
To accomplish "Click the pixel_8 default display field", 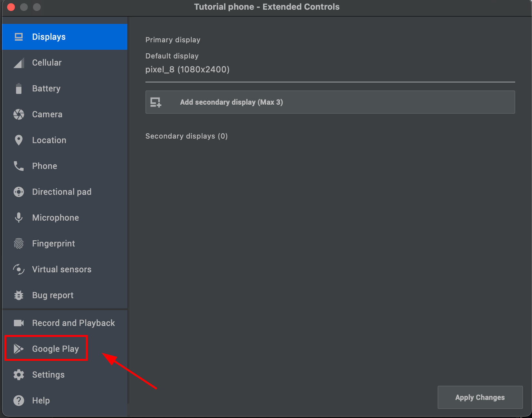I will point(187,69).
